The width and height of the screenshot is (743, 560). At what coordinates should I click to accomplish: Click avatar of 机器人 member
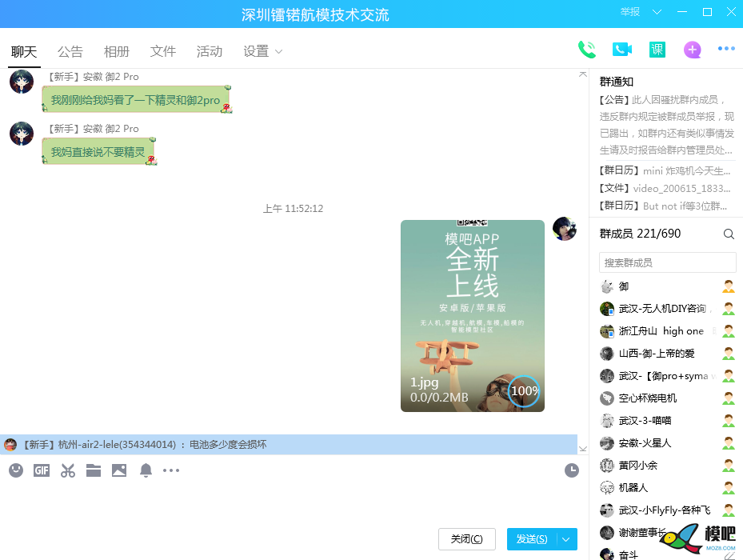pyautogui.click(x=607, y=487)
